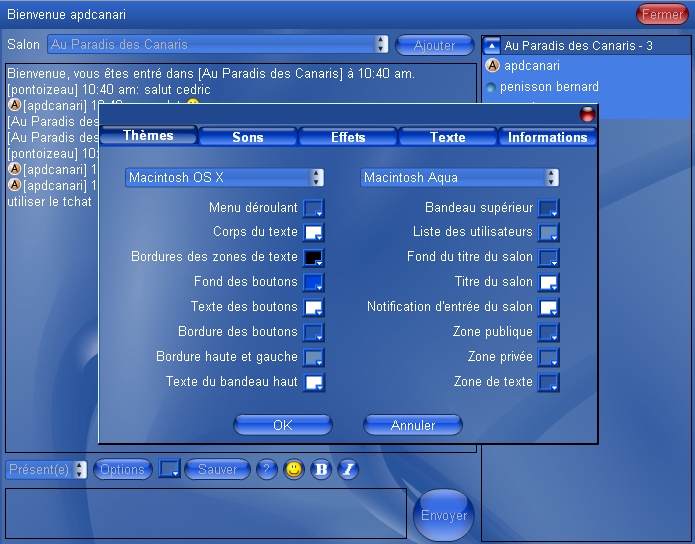This screenshot has height=544, width=695.
Task: Click the question mark help icon
Action: tap(266, 470)
